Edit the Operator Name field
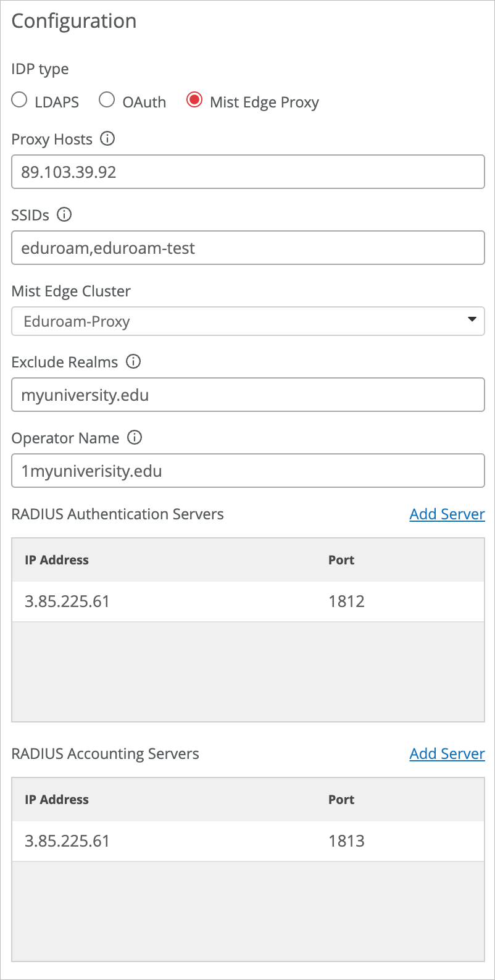 pos(247,471)
